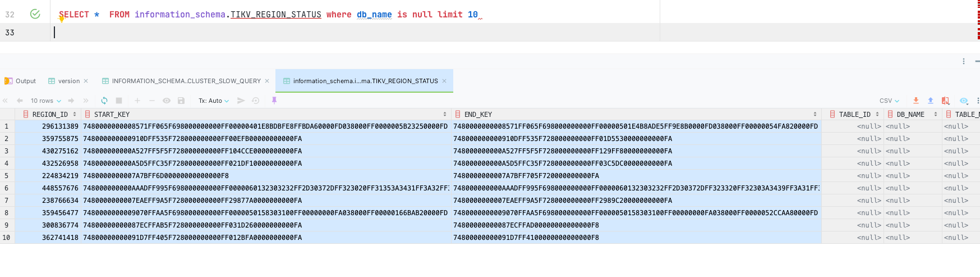Toggle sort arrows on the DB_NAME column
The width and height of the screenshot is (980, 277).
coord(935,114)
